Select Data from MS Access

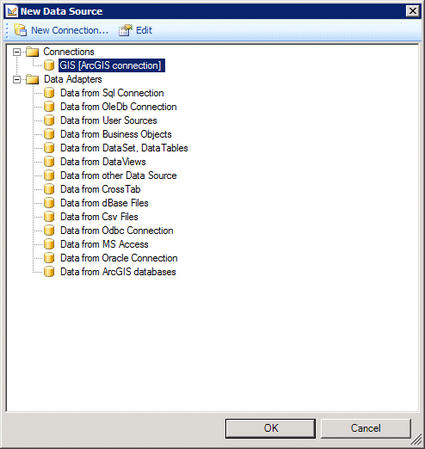point(104,244)
